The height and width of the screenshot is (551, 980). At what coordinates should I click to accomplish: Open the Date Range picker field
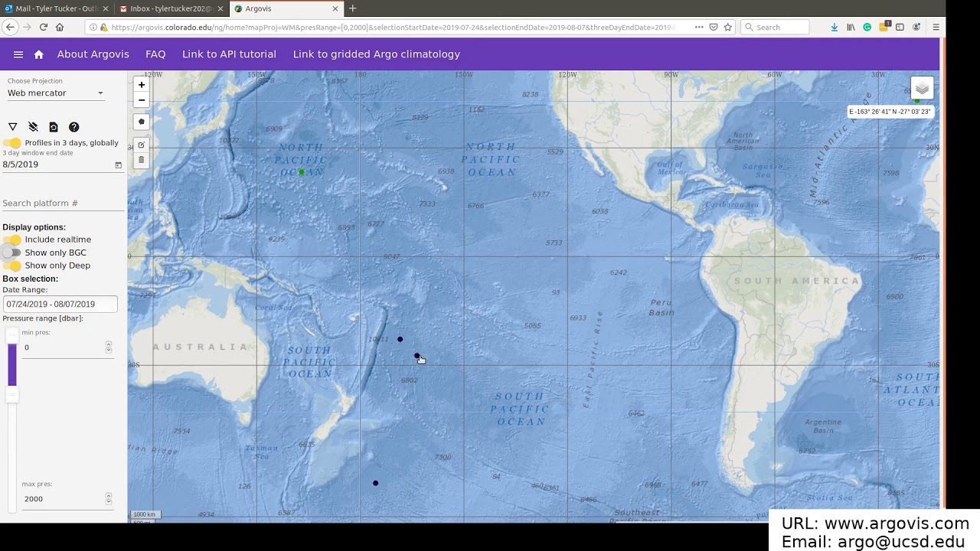60,305
